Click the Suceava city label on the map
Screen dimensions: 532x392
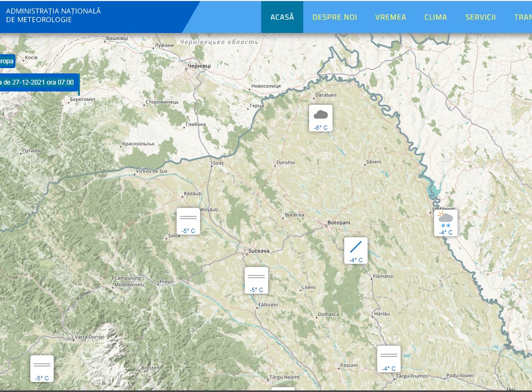point(260,250)
